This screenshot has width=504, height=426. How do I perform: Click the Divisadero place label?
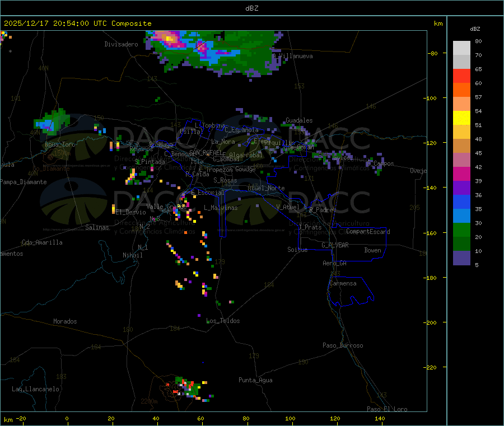121,44
